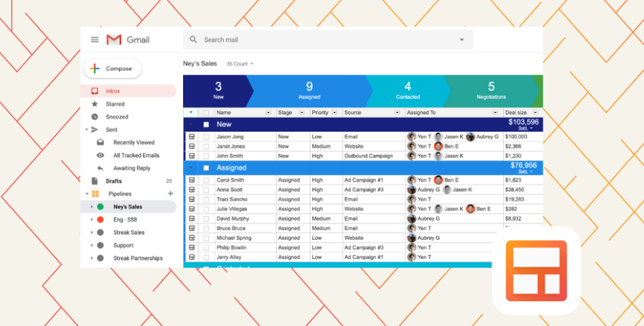
Task: Open search options dropdown arrow
Action: click(x=462, y=40)
